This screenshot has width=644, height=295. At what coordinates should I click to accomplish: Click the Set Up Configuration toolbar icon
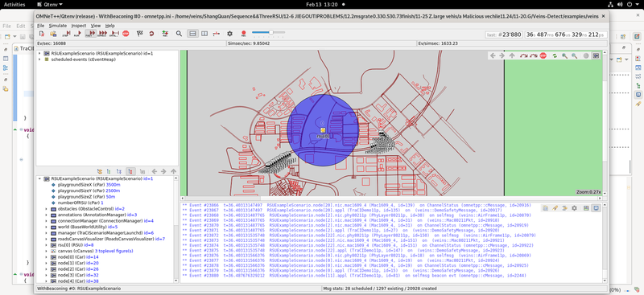pos(42,34)
